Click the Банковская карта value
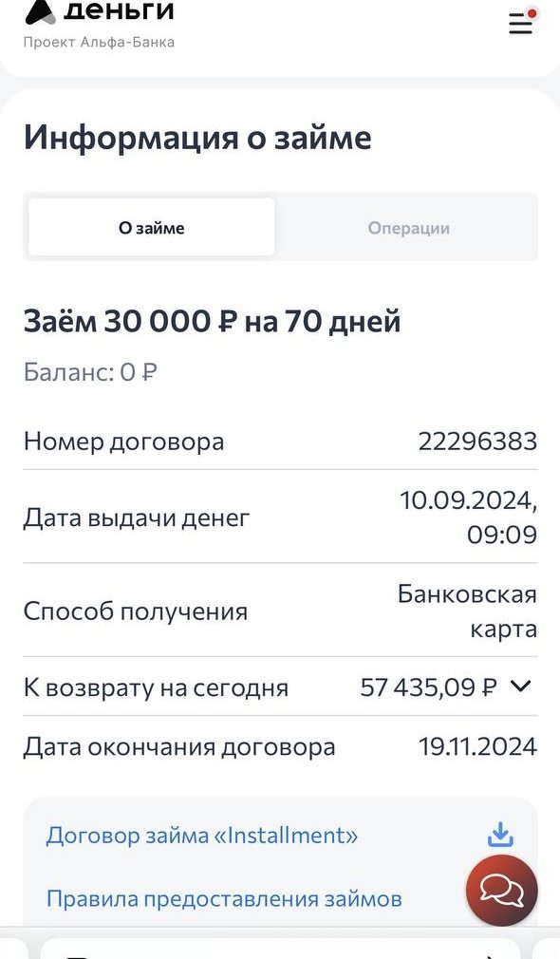Image resolution: width=560 pixels, height=959 pixels. click(467, 611)
